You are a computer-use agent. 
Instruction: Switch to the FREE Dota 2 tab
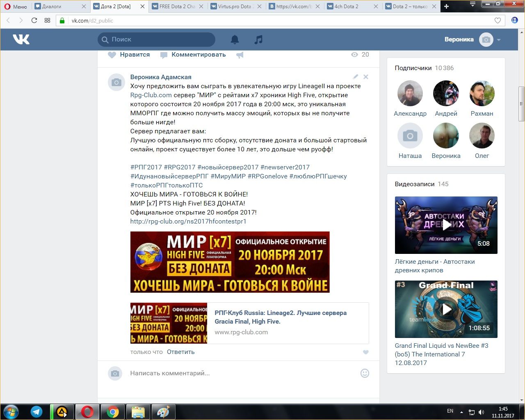178,7
